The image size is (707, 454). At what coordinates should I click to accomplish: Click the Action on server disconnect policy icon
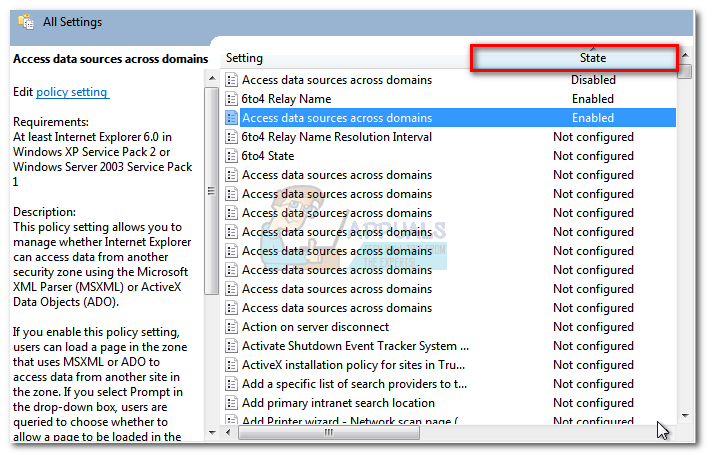point(232,327)
